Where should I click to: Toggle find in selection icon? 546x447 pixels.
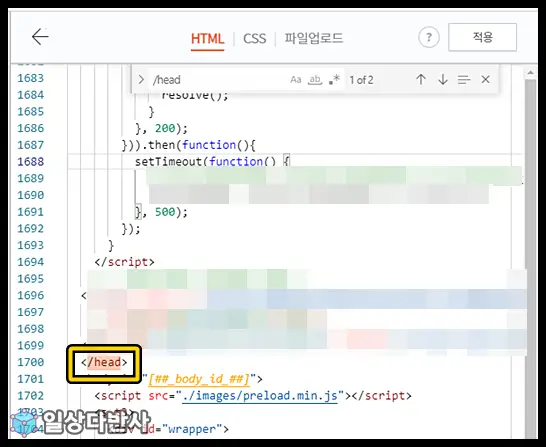pyautogui.click(x=464, y=80)
